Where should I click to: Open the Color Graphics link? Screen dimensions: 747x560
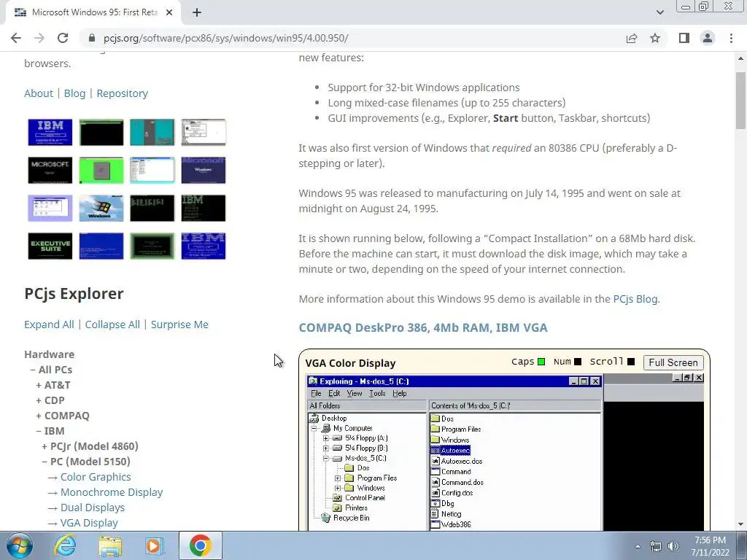[x=96, y=477]
